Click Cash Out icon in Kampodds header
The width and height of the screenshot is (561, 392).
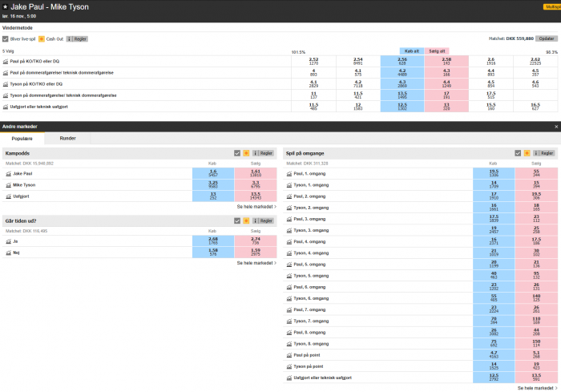click(x=246, y=153)
